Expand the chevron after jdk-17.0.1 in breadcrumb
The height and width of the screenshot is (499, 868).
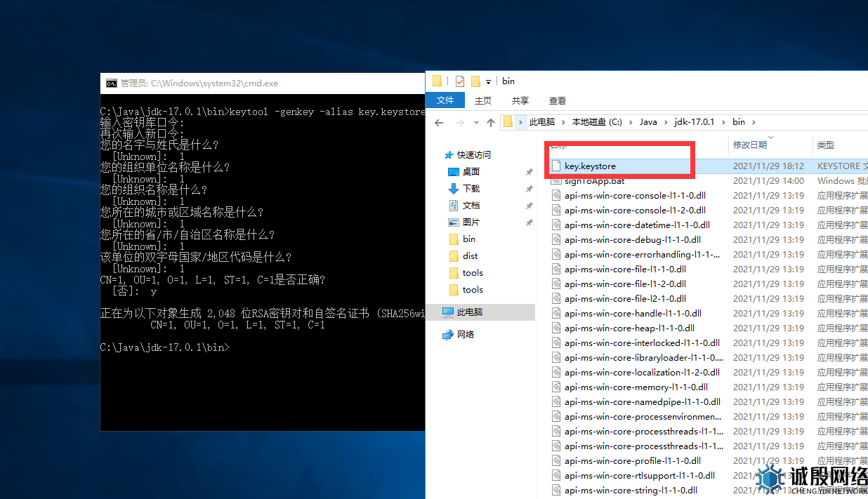tap(723, 122)
